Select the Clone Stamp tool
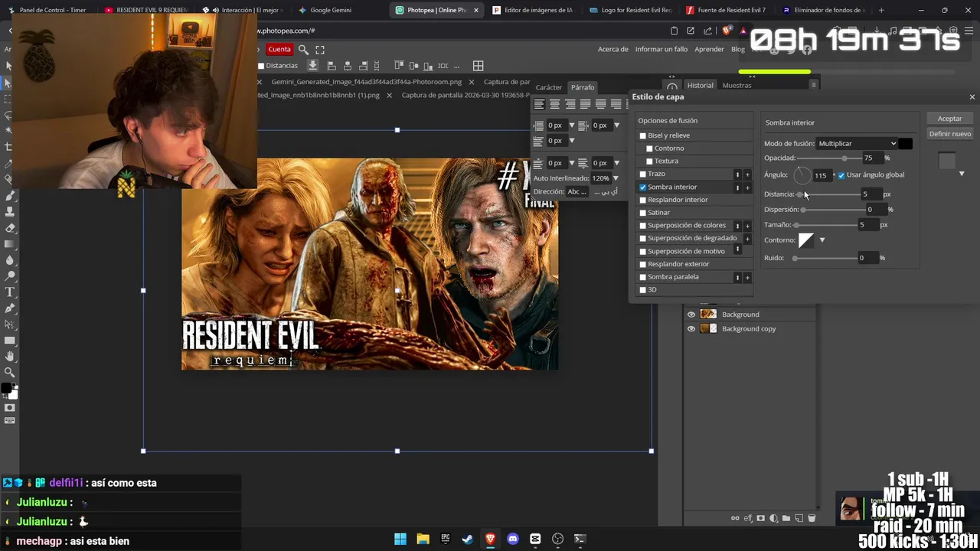The image size is (980, 551). pyautogui.click(x=9, y=211)
